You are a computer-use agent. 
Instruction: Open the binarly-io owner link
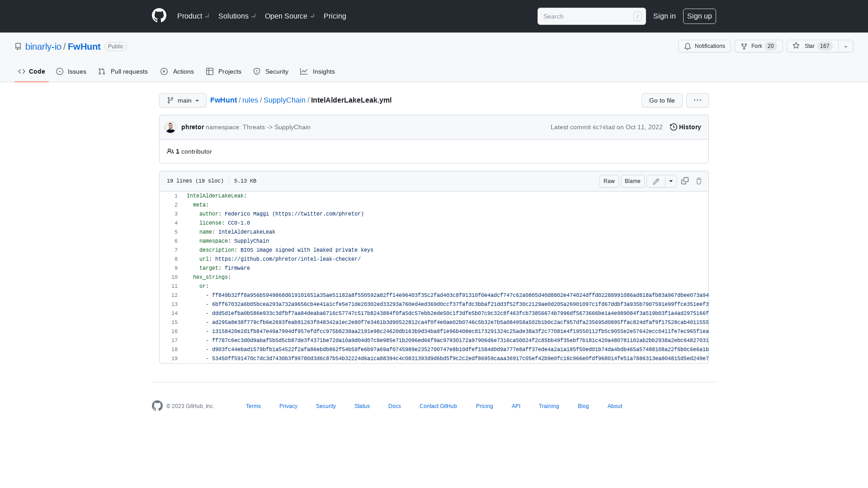[x=43, y=47]
